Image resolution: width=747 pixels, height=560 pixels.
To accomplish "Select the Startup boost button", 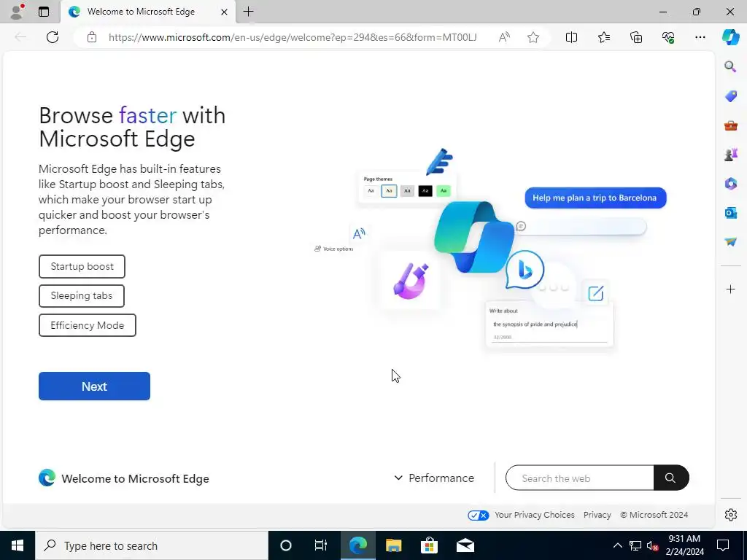I will 82,266.
